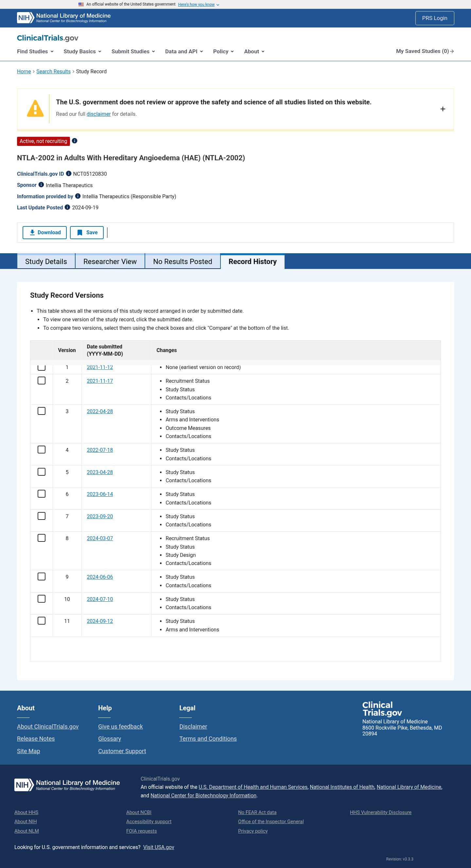Open version submitted 2024-09-12

(100, 621)
